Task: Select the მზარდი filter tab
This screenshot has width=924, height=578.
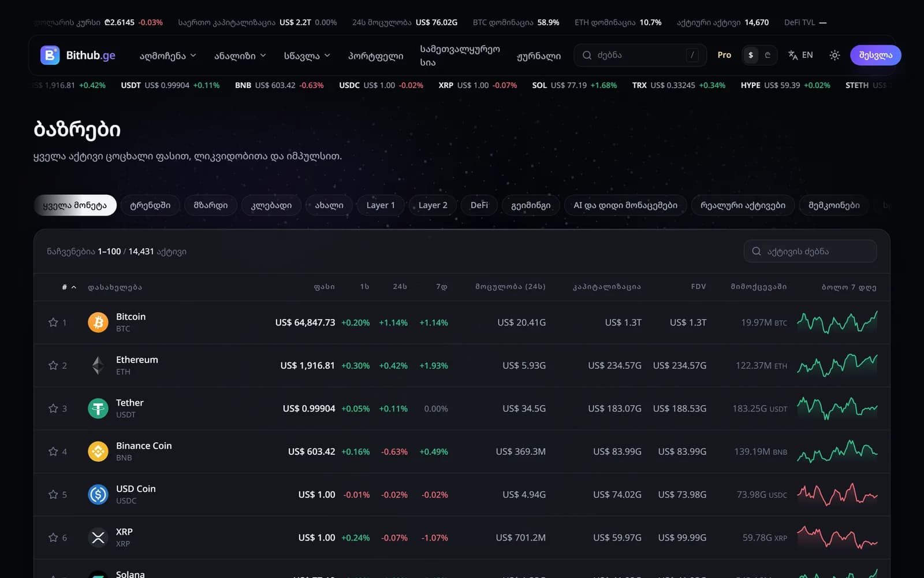Action: click(211, 205)
